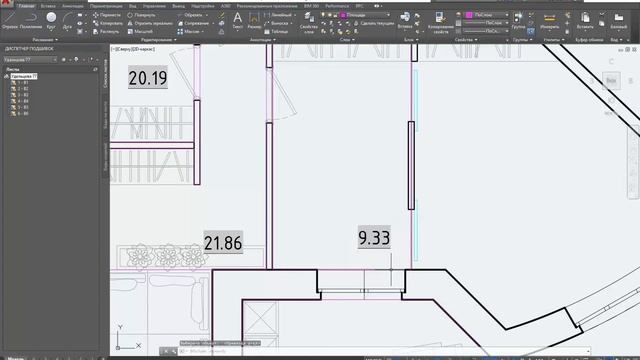Click the Линейный dimension tool
The image size is (640, 360).
click(x=278, y=15)
